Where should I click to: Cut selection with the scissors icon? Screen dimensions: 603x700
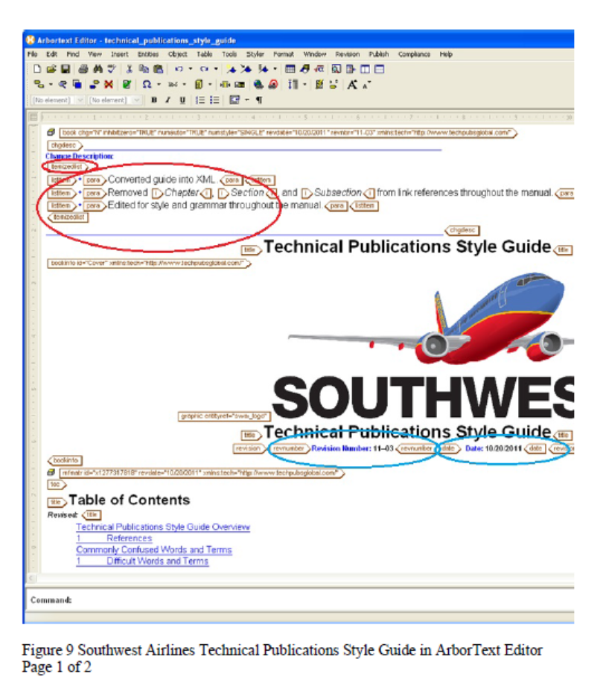[x=130, y=69]
